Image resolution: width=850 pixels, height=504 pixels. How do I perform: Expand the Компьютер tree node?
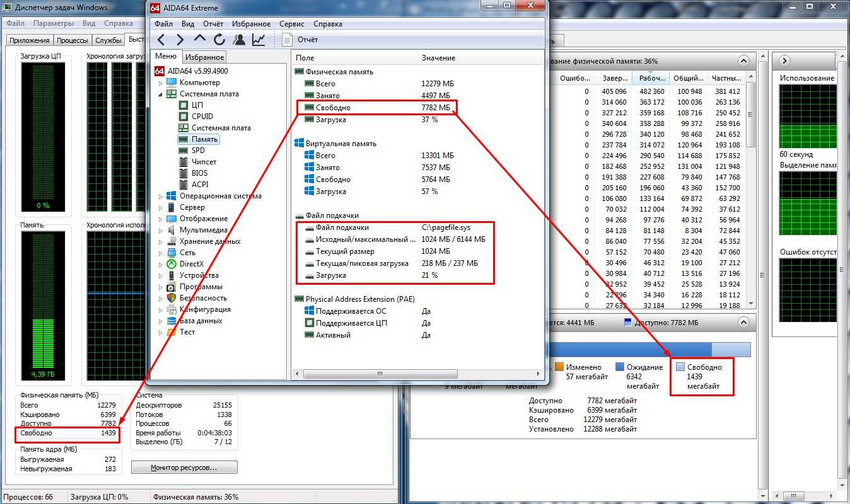160,83
